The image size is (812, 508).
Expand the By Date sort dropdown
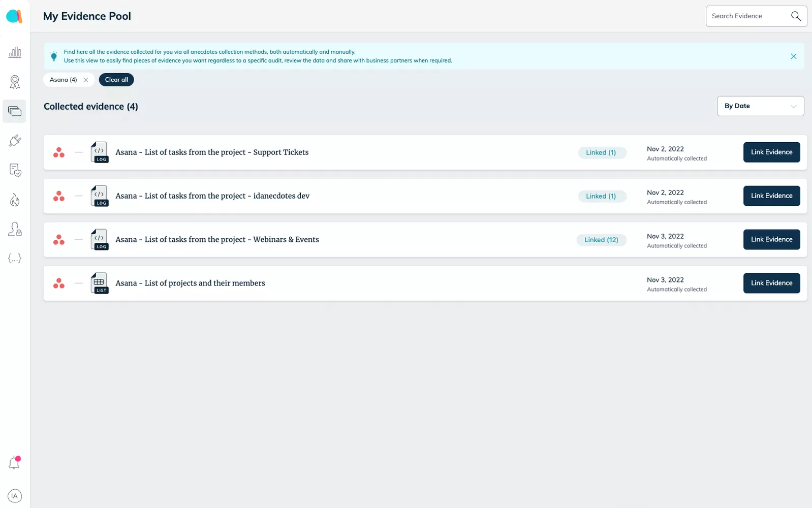(760, 106)
